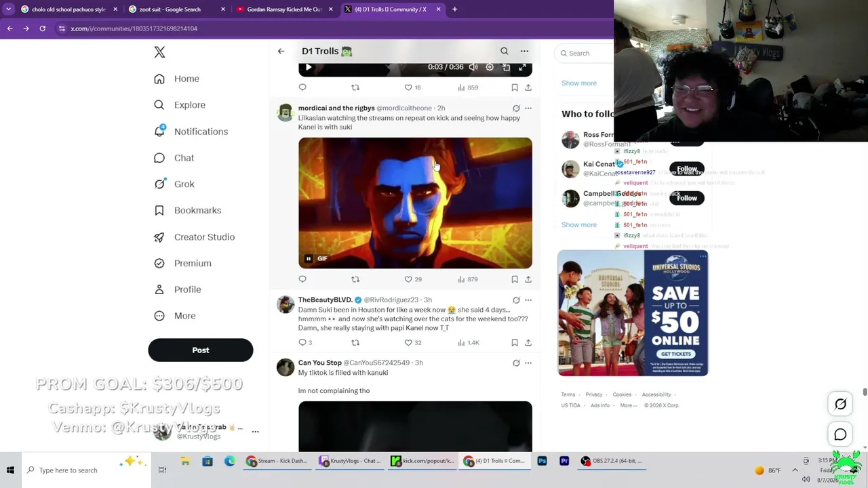868x488 pixels.
Task: Go back using the community header arrow
Action: pos(281,51)
